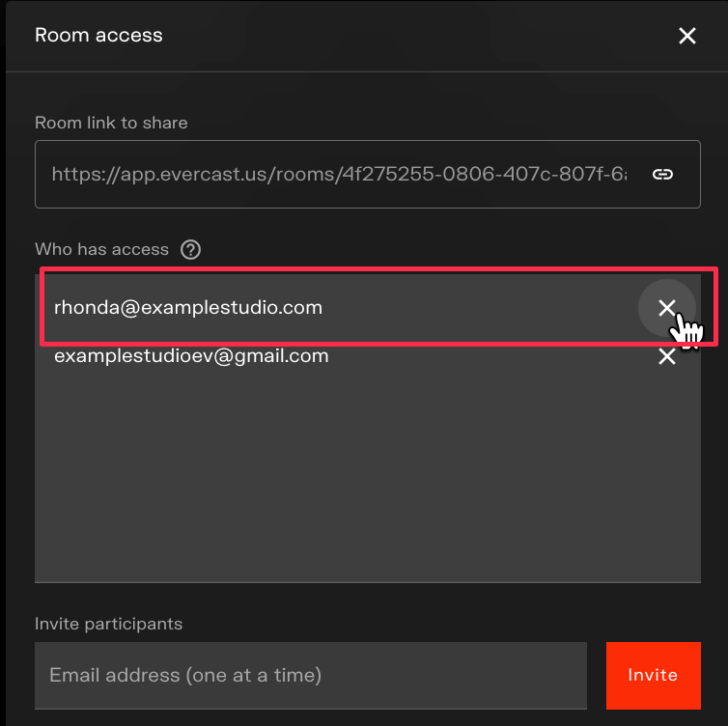
Task: Remove rhonda@examplestudio.com from room access
Action: pyautogui.click(x=666, y=308)
